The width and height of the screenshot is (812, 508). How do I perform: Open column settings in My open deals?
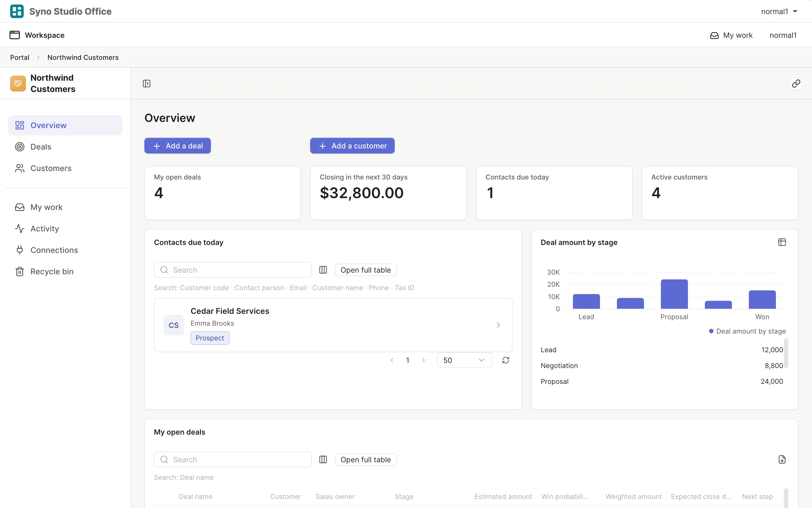click(x=323, y=459)
